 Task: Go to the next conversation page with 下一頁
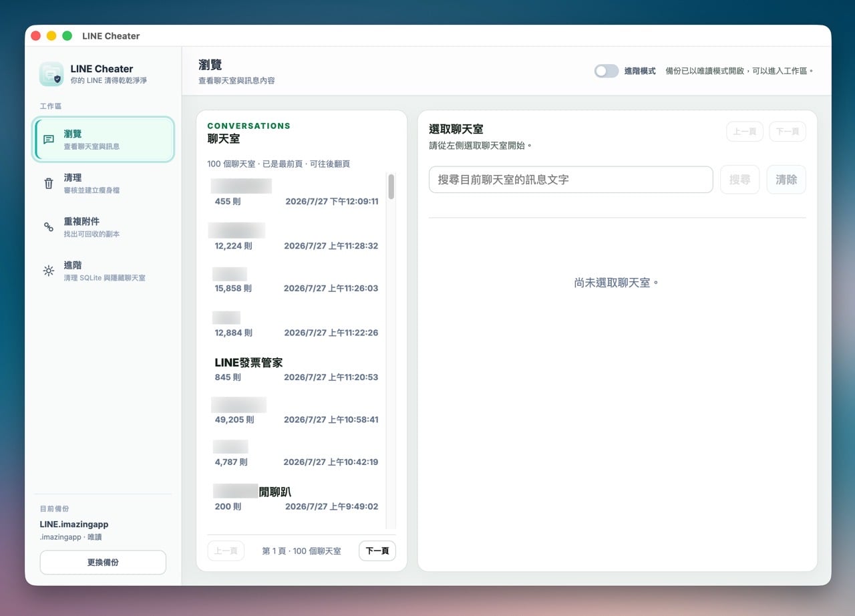coord(377,551)
